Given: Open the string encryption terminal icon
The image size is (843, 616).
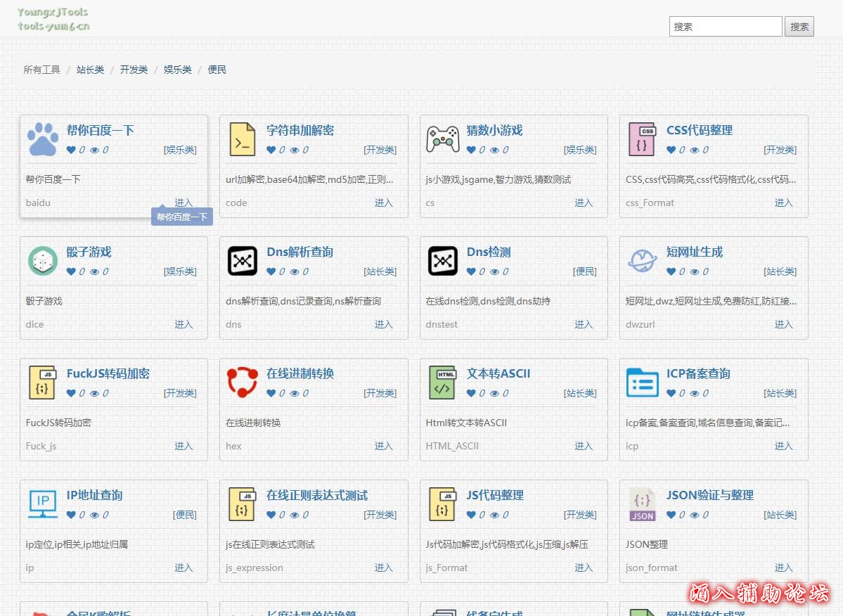Looking at the screenshot, I should 243,139.
